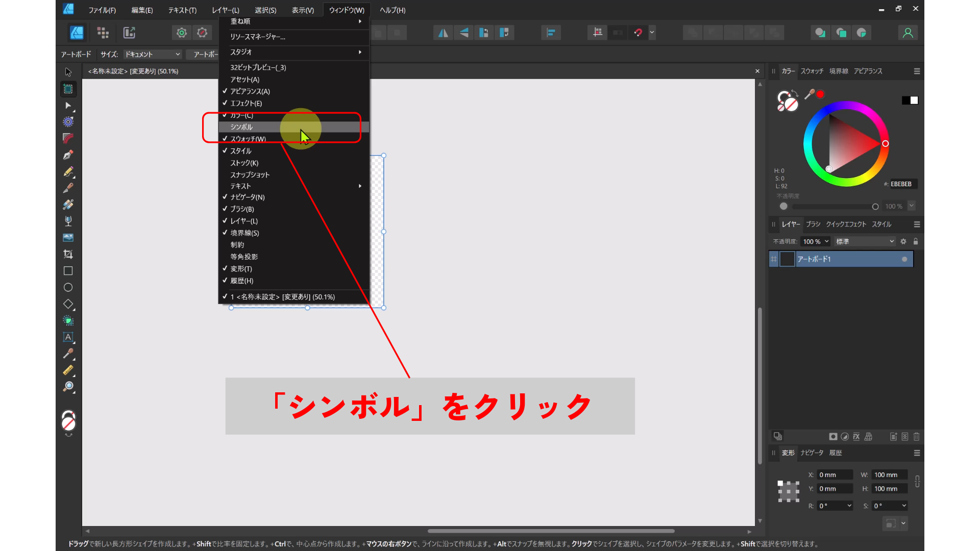This screenshot has height=551, width=980.
Task: Click the flip horizontal icon
Action: [443, 32]
